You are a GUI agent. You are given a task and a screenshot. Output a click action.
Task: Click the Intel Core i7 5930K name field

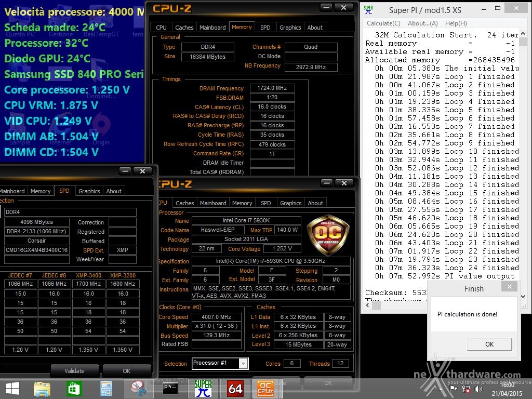(246, 220)
